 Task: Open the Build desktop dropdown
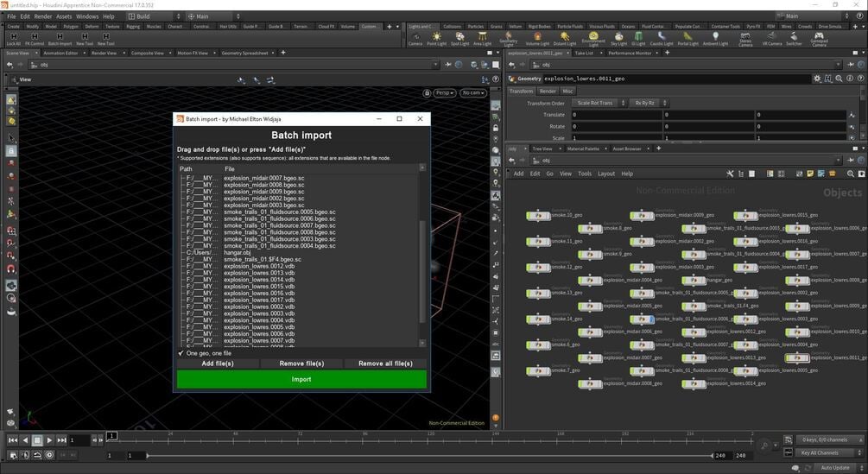(x=154, y=16)
